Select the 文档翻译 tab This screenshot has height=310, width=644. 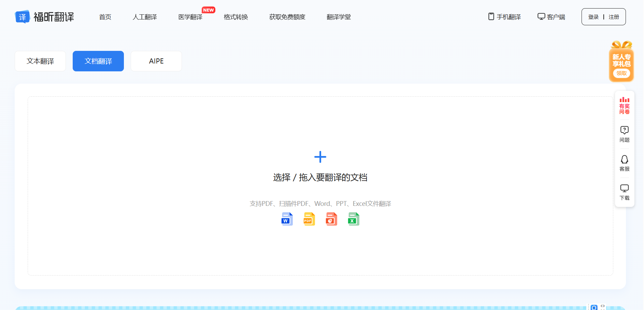coord(98,61)
